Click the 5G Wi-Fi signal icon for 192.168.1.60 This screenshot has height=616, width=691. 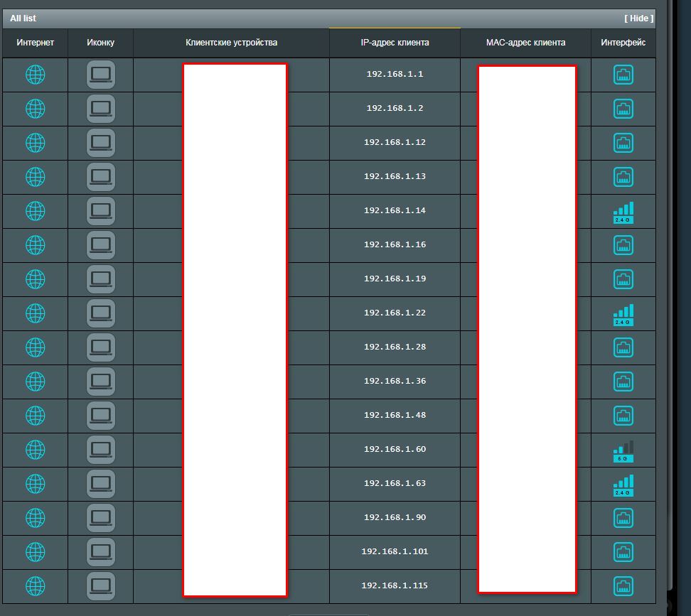coord(623,450)
